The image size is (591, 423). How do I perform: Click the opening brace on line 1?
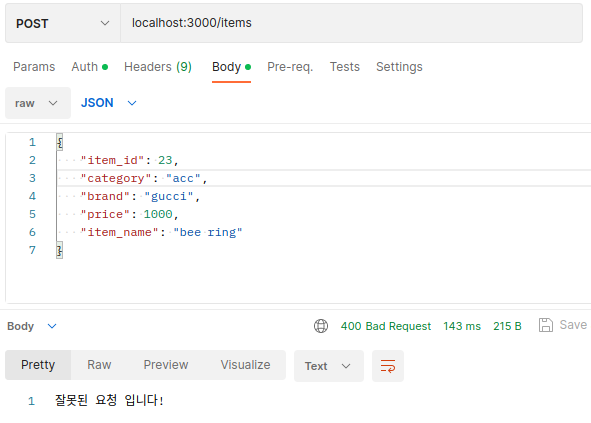tap(60, 142)
